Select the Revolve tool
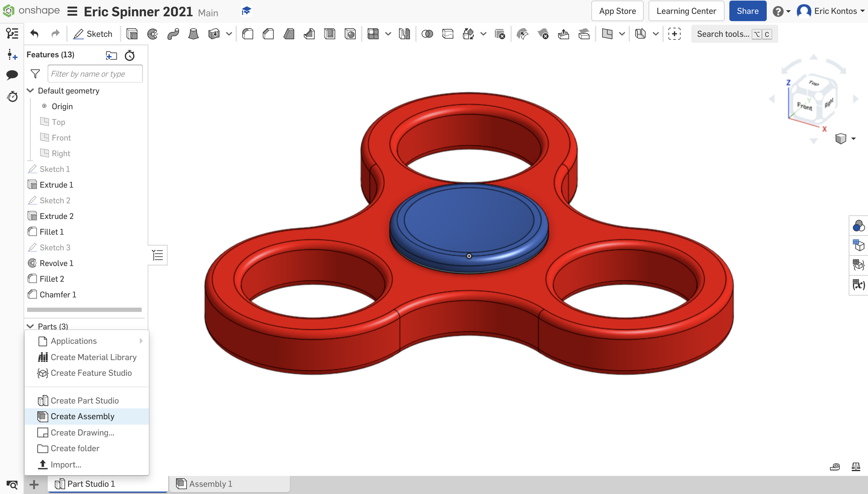This screenshot has width=868, height=494. [152, 33]
